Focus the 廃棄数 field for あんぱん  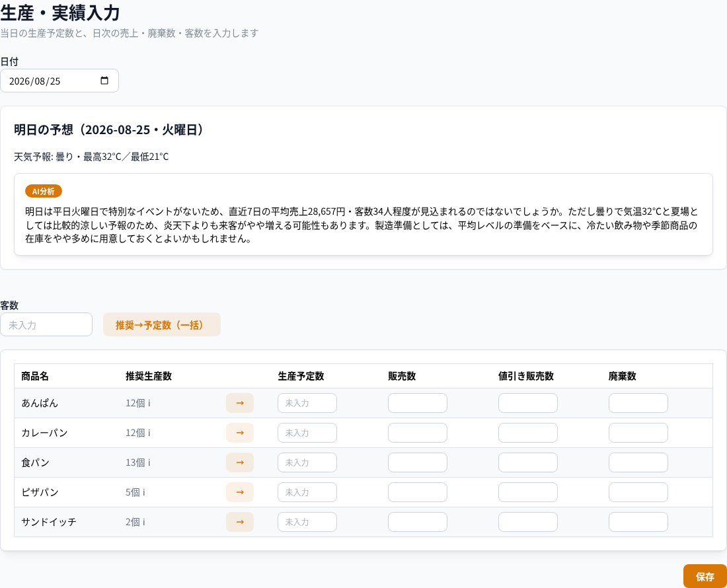(638, 403)
